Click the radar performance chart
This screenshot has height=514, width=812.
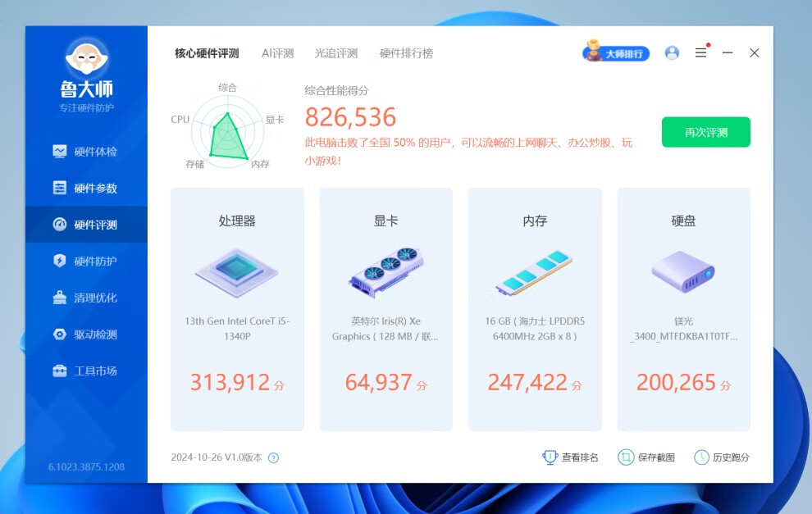click(x=228, y=133)
